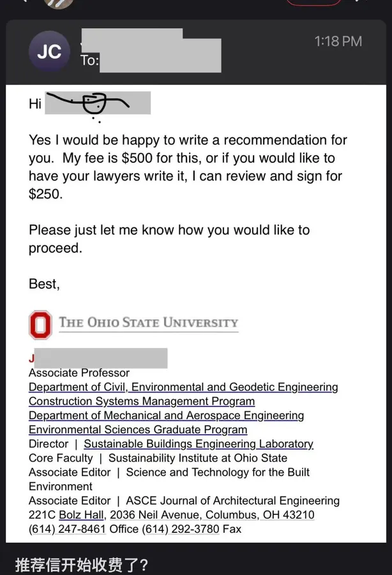Tap the partial profile photo at top
Image resolution: width=392 pixels, height=575 pixels.
point(59,4)
